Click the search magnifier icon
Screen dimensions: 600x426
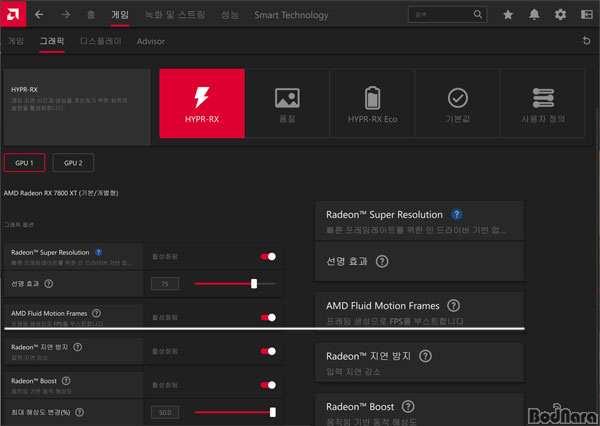point(478,15)
